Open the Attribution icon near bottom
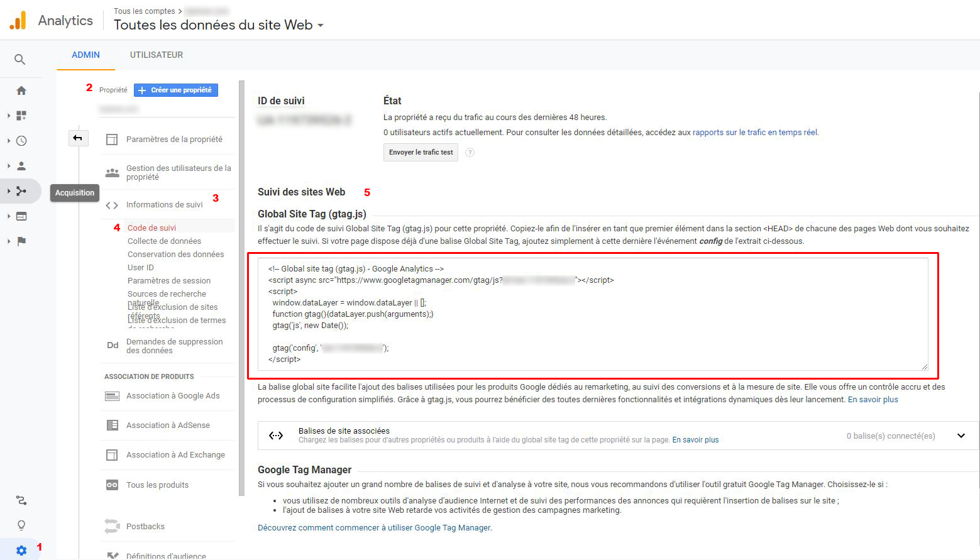The width and height of the screenshot is (980, 560). 21,500
